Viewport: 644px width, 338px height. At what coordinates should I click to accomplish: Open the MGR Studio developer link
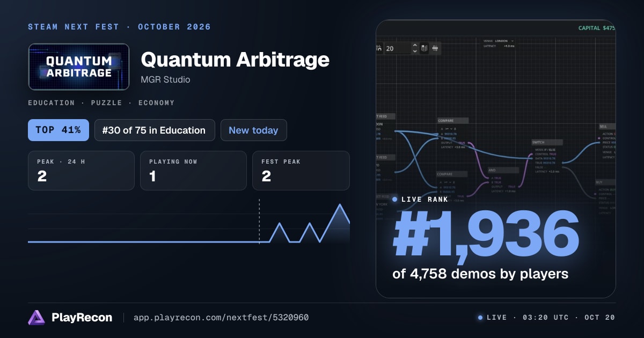[x=165, y=79]
